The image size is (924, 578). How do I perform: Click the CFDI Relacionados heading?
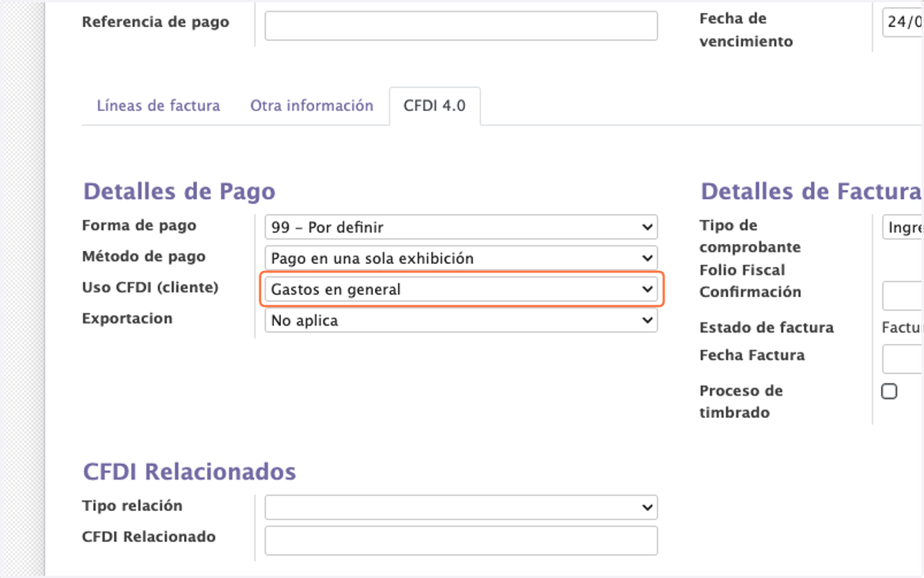189,471
